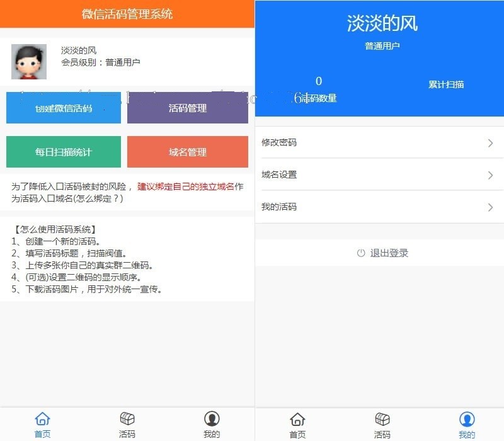Tap the 首页 home icon in right screen
This screenshot has height=441, width=504.
[297, 419]
